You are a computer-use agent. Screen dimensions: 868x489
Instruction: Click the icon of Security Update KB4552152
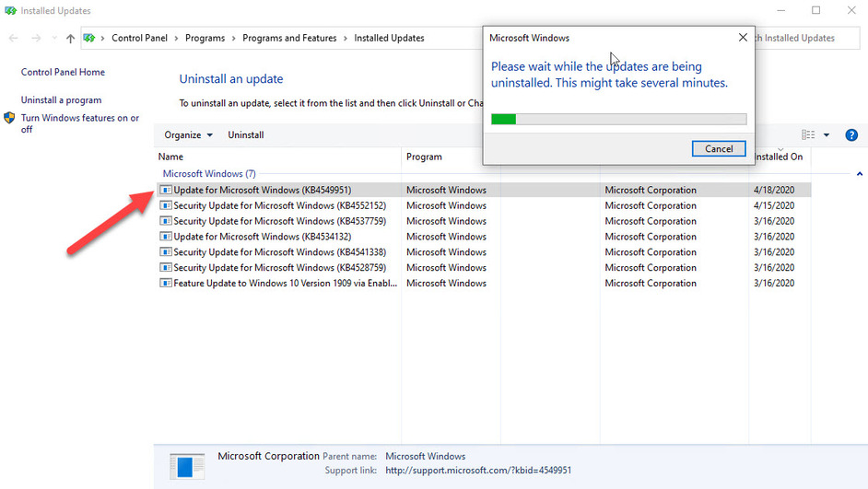(x=166, y=205)
